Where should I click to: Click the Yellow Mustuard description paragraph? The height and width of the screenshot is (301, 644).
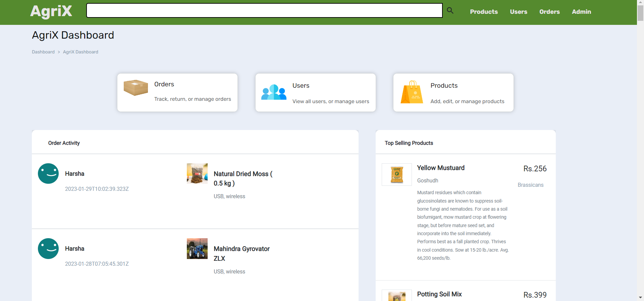click(463, 225)
